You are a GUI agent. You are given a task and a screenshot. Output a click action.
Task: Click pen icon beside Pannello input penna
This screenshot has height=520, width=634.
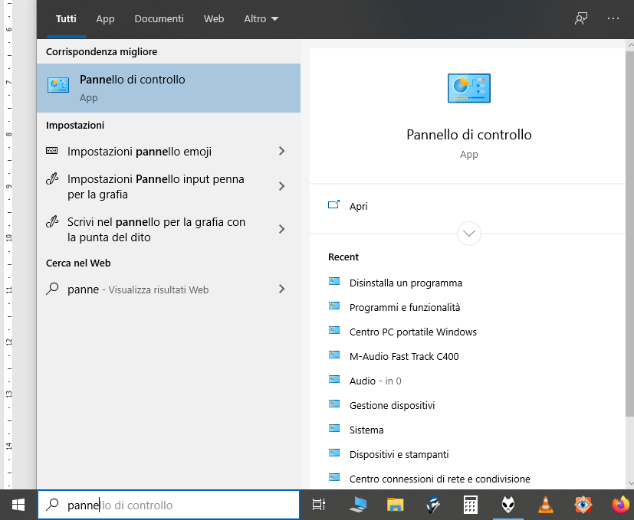point(52,179)
